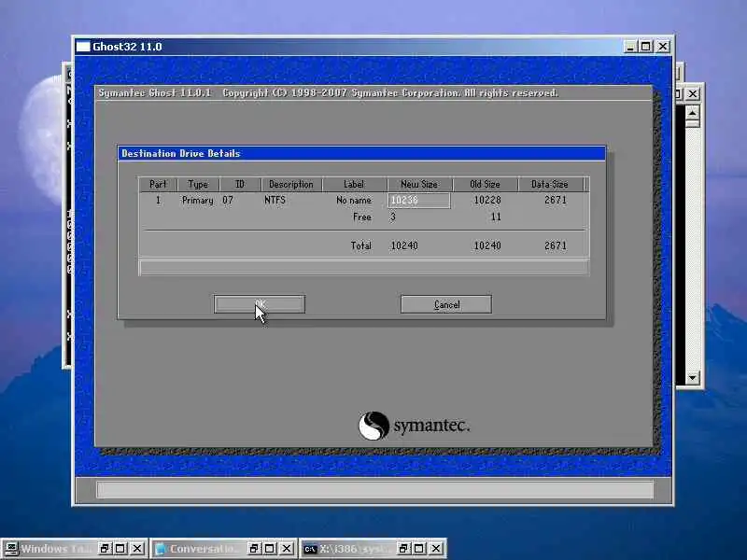This screenshot has height=560, width=747.
Task: Restore the minimized Windows Task window
Action: pos(105,548)
